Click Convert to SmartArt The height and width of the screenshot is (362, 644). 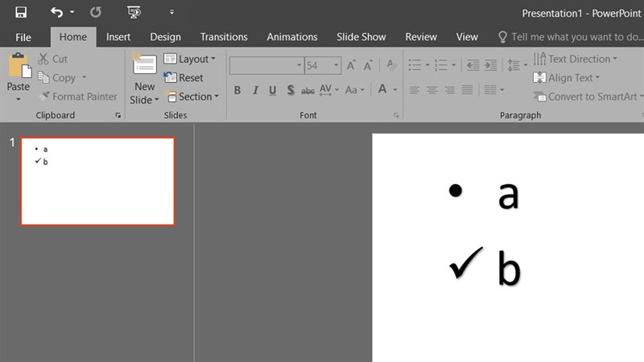point(588,97)
